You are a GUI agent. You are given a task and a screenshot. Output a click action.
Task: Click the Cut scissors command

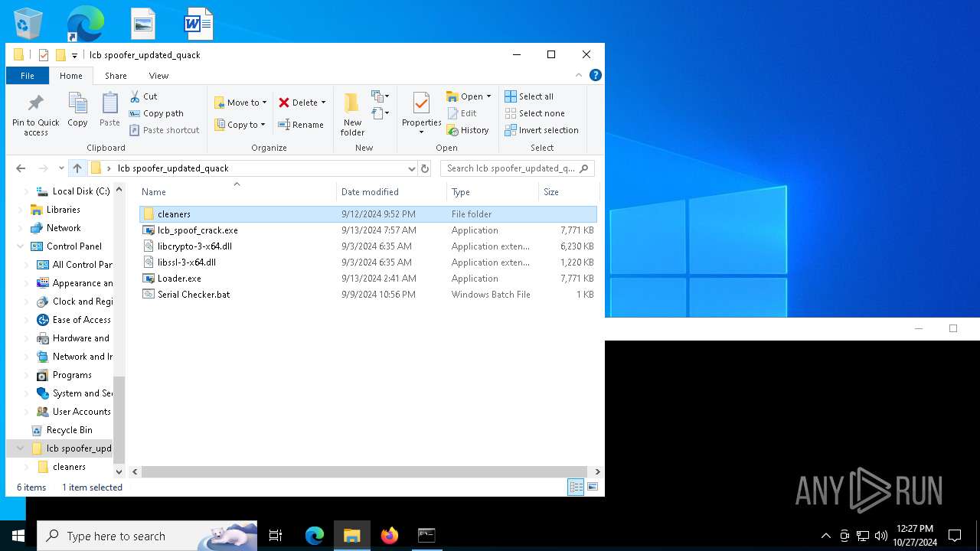pos(143,96)
